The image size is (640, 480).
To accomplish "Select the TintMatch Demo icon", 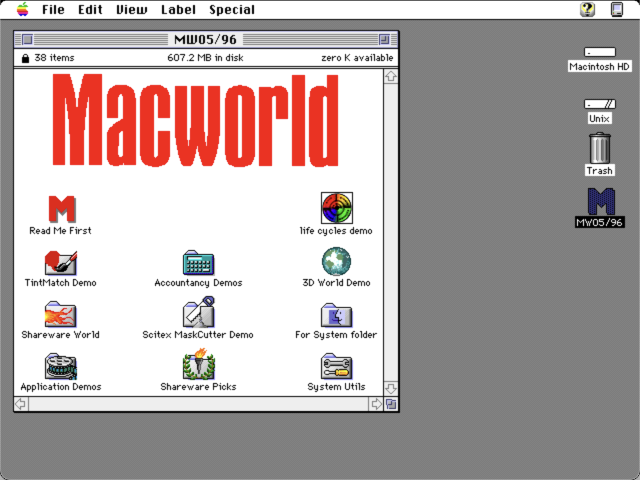I will (x=61, y=262).
